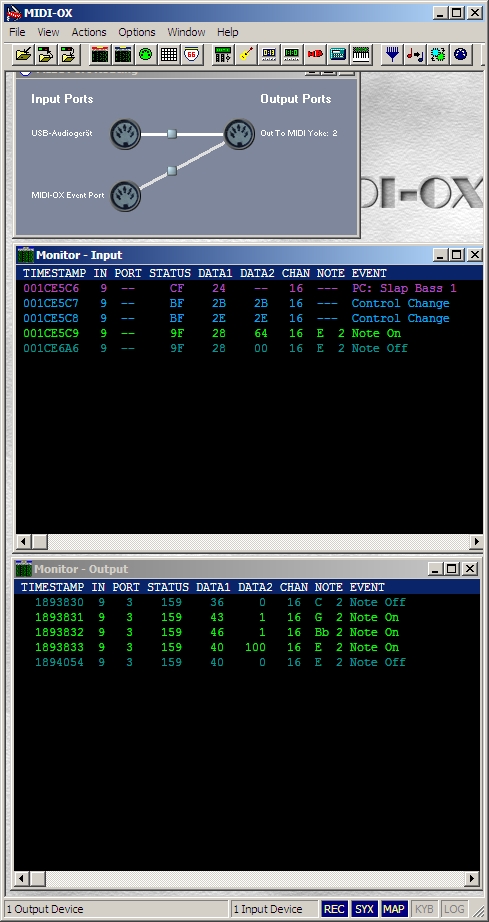
Task: Click the Out To MIDI Yoke output connector
Action: tap(239, 134)
